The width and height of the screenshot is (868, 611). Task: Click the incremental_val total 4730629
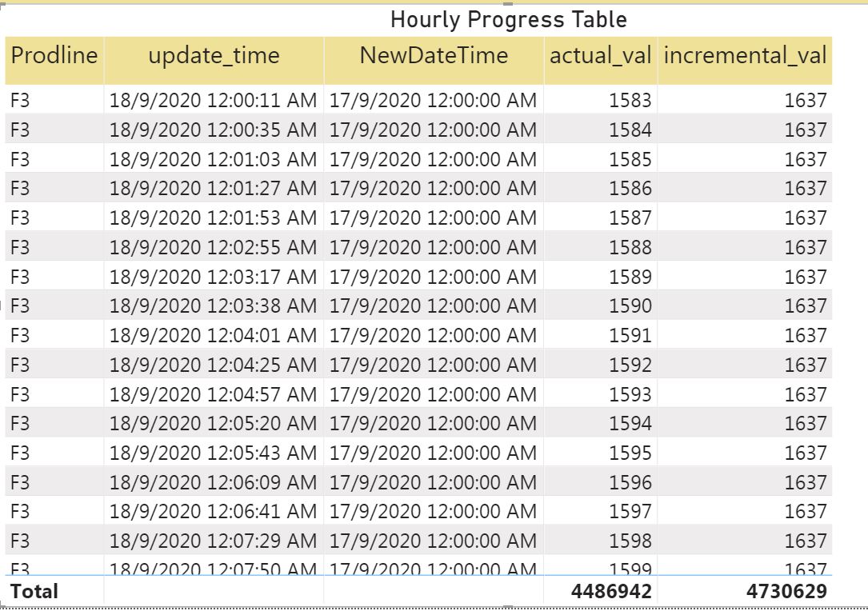click(x=786, y=591)
